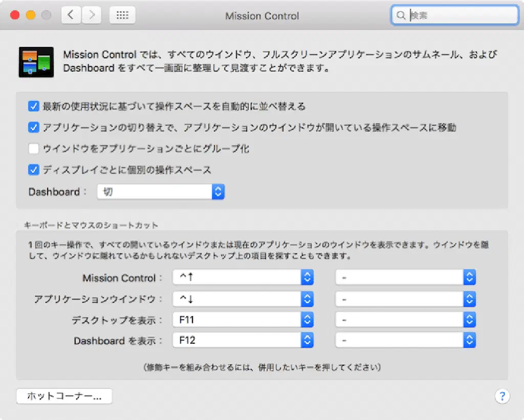
Task: Expand アプリケーションウインドウ keyboard shortcut dropdown
Action: pos(243,299)
